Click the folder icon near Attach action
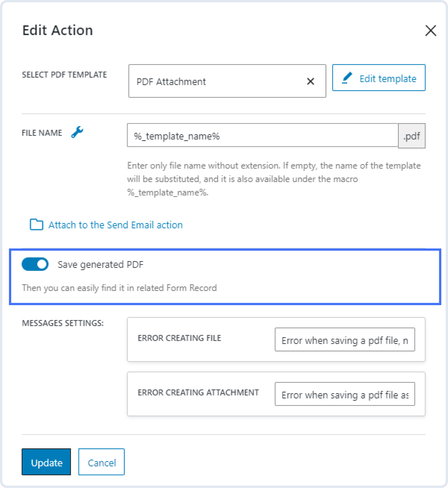 coord(36,225)
